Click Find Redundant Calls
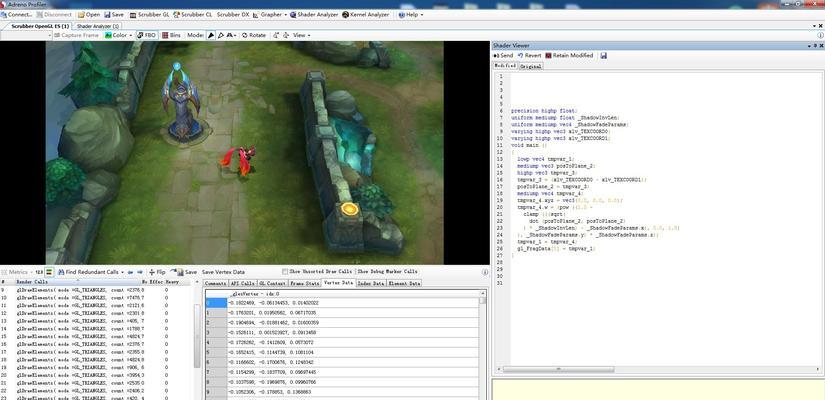The width and height of the screenshot is (825, 400). click(x=88, y=272)
